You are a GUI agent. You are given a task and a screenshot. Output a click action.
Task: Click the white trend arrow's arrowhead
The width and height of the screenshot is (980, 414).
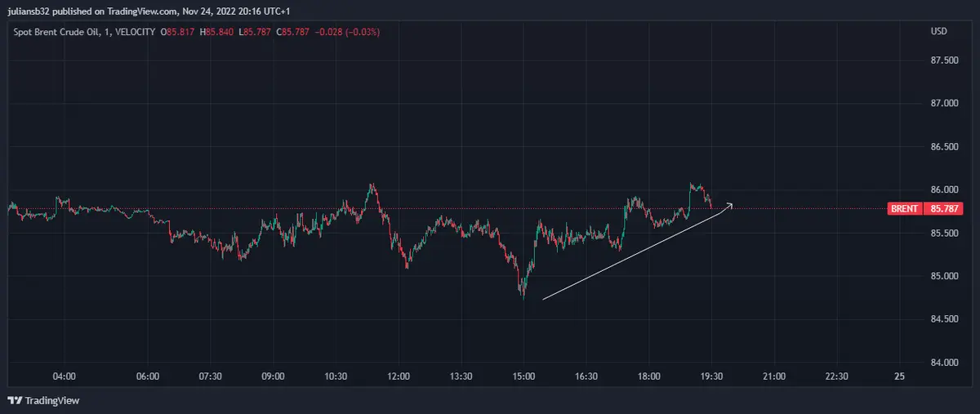[x=730, y=204]
